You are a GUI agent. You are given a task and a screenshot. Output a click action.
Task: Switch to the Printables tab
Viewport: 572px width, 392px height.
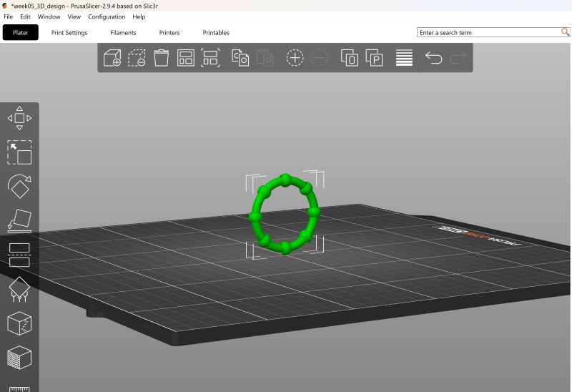pos(216,32)
